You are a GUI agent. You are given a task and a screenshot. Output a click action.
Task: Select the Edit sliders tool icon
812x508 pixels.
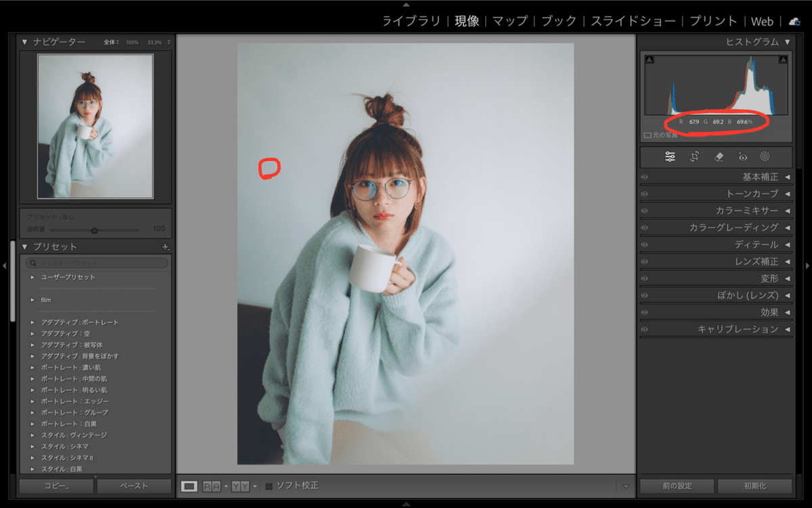[670, 156]
